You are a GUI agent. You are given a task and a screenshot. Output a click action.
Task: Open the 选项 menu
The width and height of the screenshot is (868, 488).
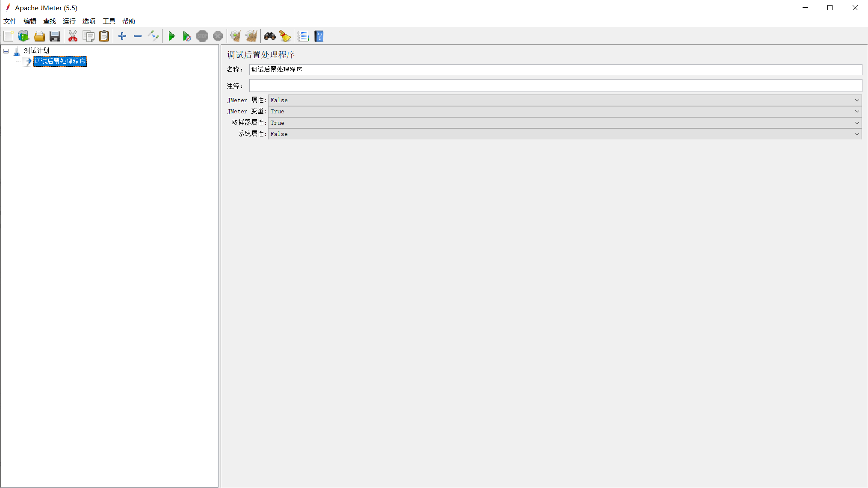89,21
